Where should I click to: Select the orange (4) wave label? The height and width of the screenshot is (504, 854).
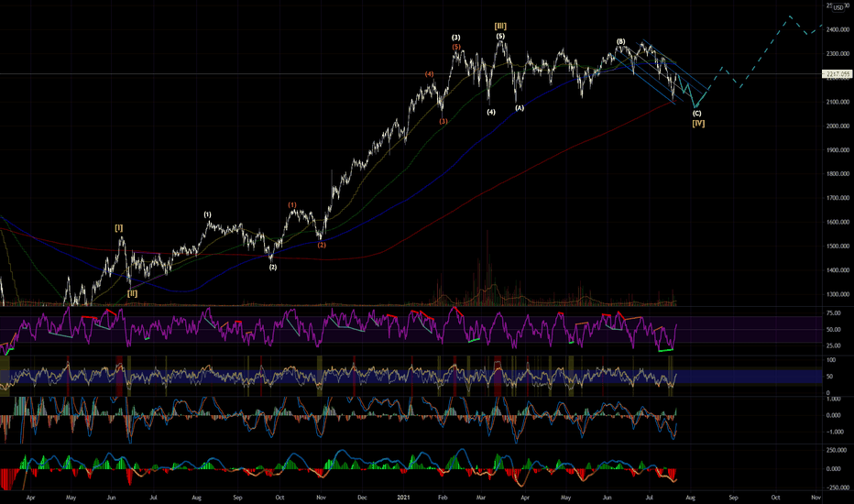(429, 73)
